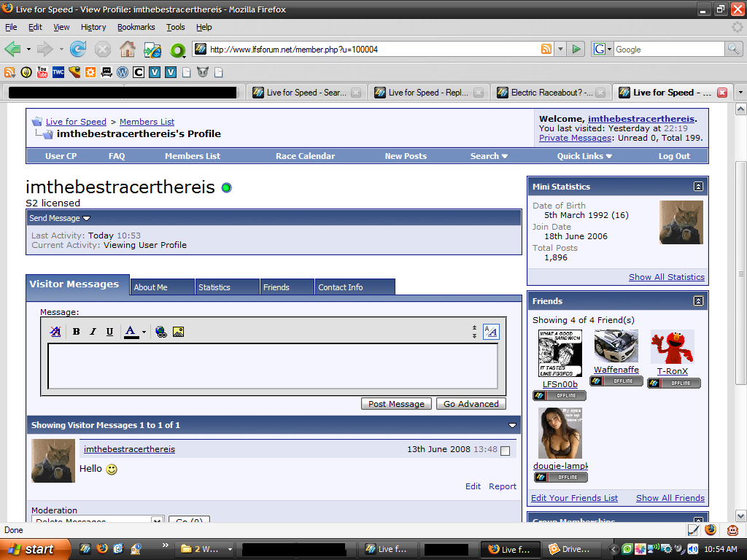This screenshot has width=747, height=560.
Task: Tick the checkbox on the 13th June visitor message
Action: point(506,451)
